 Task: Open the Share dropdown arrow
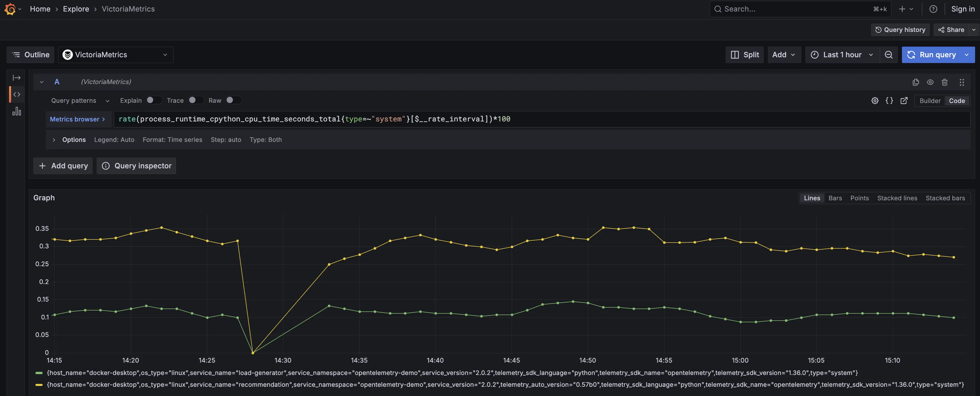(x=974, y=30)
